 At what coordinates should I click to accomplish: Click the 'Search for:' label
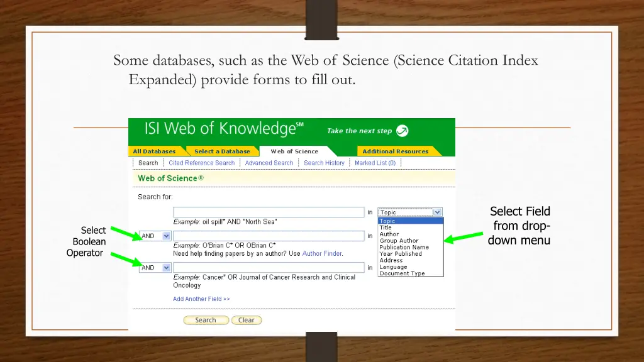click(x=155, y=197)
